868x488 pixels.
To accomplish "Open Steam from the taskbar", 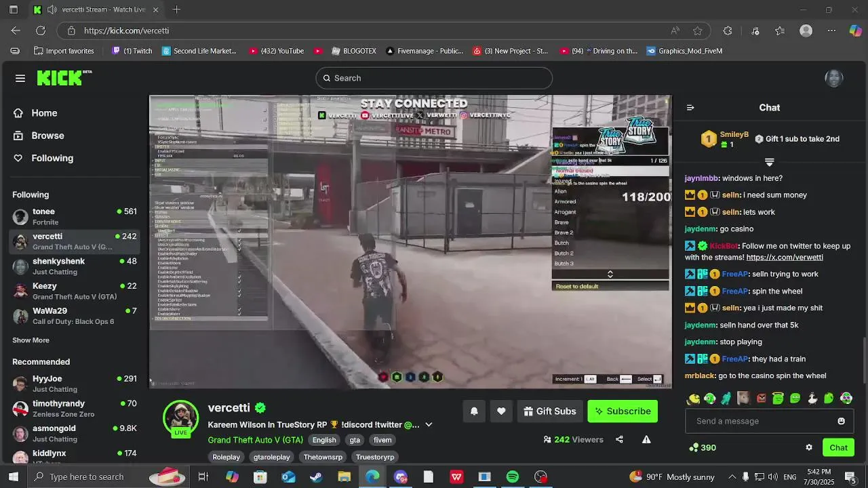I will (x=316, y=477).
